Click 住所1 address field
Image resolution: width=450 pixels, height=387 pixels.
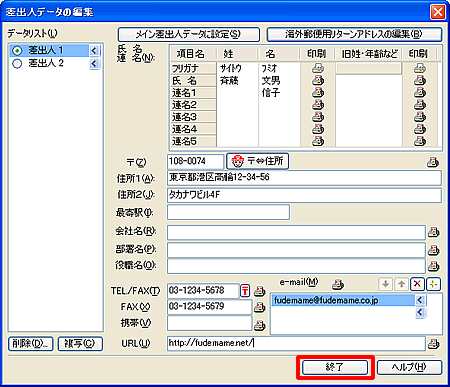click(x=304, y=178)
